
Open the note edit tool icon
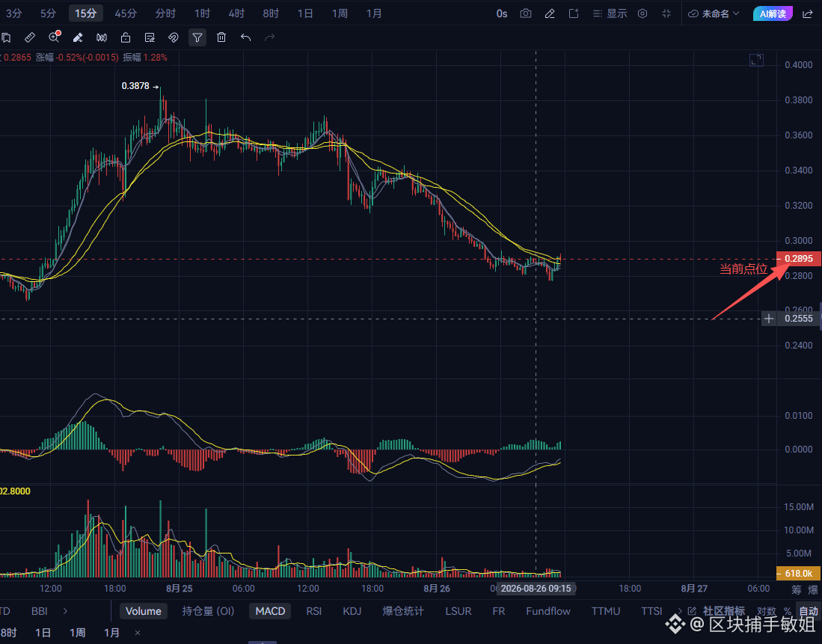pyautogui.click(x=150, y=37)
